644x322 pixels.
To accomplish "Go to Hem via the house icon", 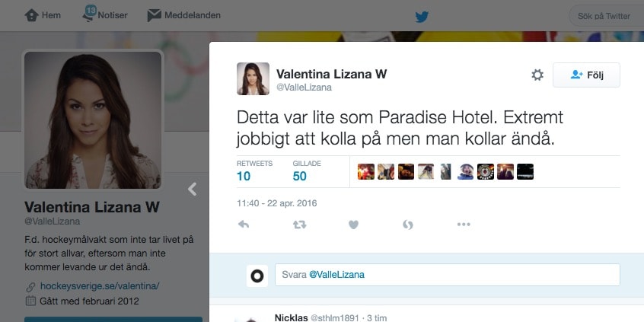I will coord(32,16).
